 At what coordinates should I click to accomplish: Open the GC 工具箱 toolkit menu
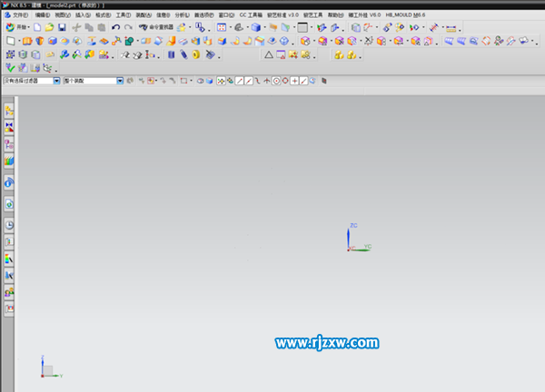pyautogui.click(x=251, y=15)
